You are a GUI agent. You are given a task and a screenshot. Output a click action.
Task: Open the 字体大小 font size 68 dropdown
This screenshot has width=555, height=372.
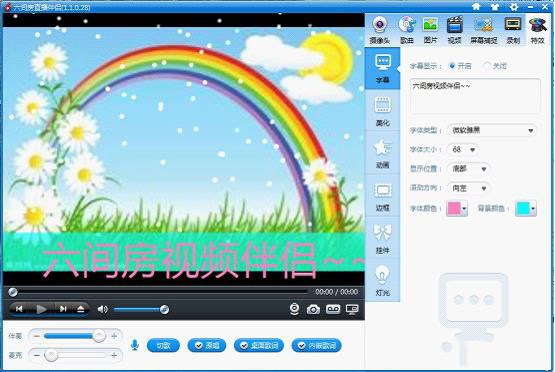tap(463, 149)
